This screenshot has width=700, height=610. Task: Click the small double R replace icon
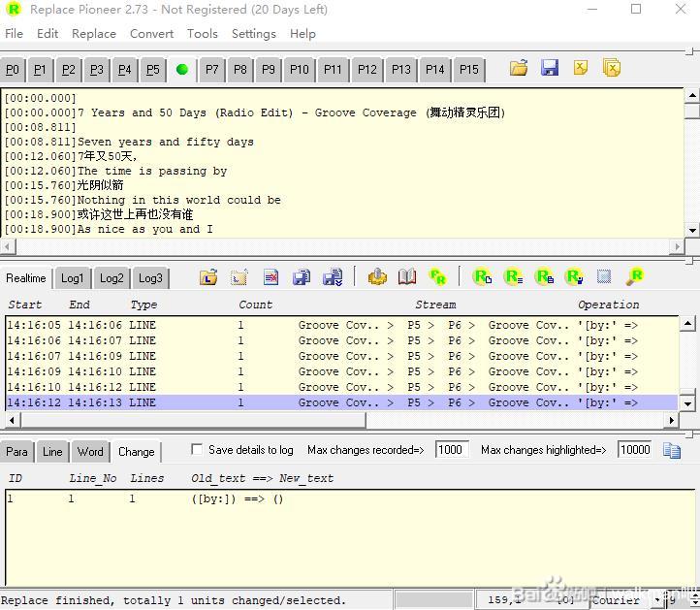click(x=437, y=277)
